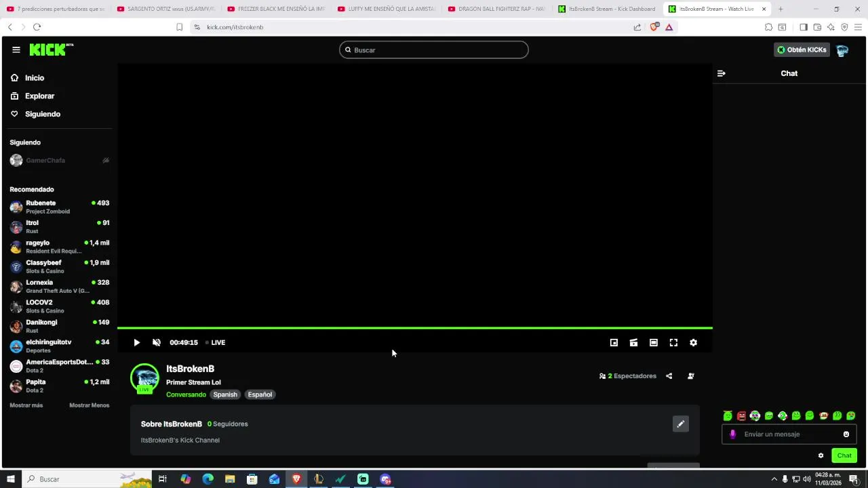The height and width of the screenshot is (488, 868).
Task: Open the emoji picker in chat input
Action: pyautogui.click(x=846, y=434)
